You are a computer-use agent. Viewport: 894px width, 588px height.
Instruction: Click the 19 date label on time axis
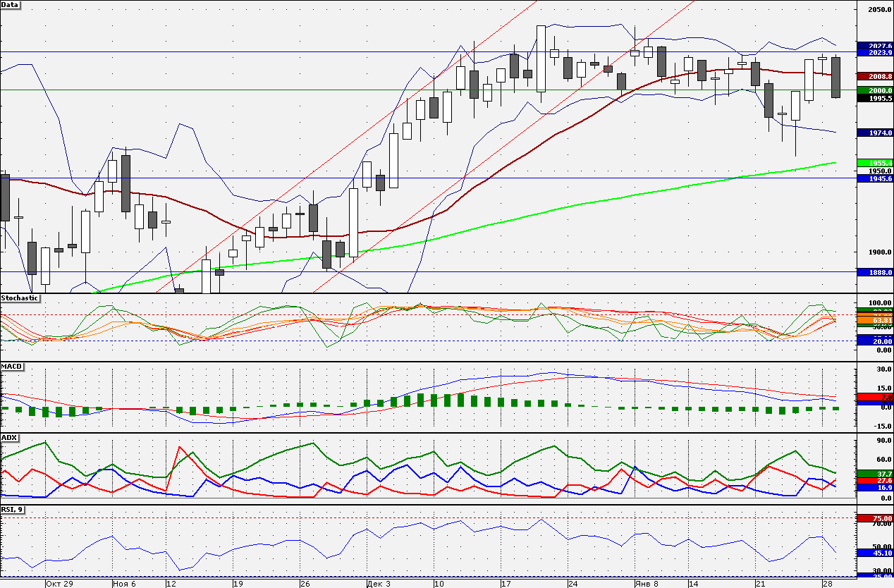[238, 584]
